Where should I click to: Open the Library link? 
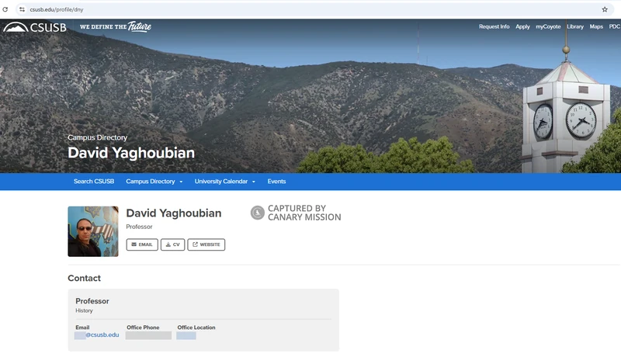point(575,26)
